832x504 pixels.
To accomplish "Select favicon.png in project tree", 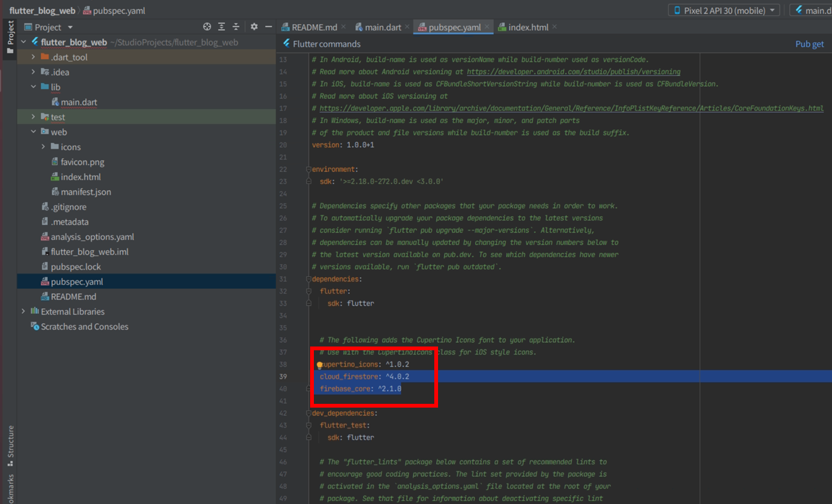I will [83, 162].
